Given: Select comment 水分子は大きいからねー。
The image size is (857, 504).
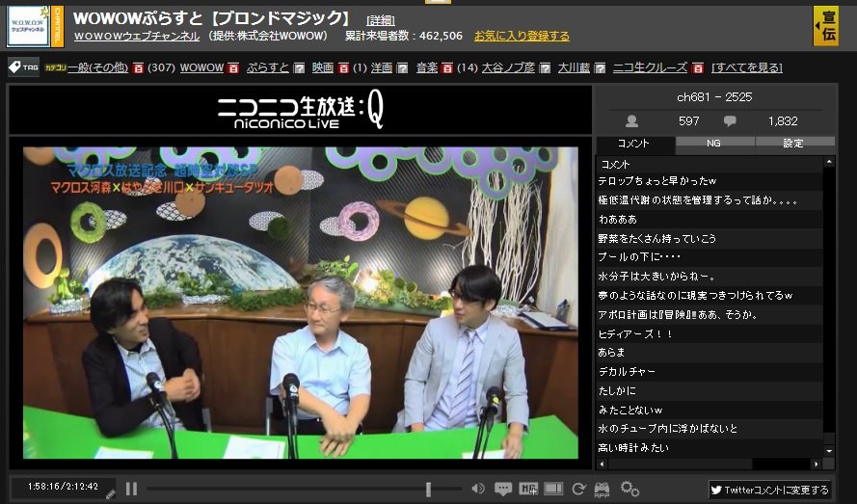Looking at the screenshot, I should point(710,276).
